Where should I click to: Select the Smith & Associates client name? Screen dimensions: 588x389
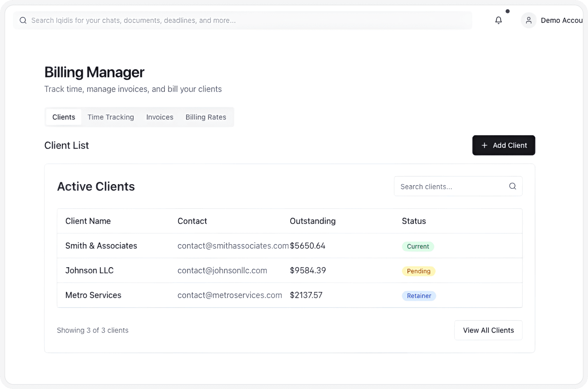[x=101, y=246]
